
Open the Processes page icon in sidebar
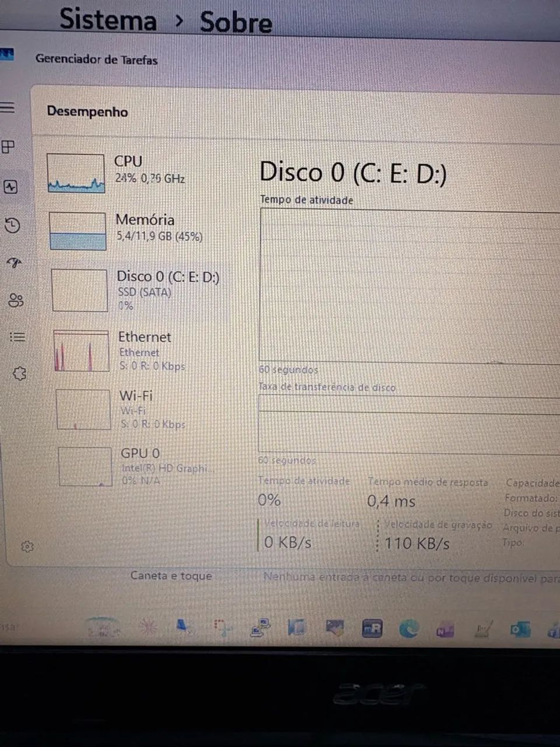click(8, 146)
